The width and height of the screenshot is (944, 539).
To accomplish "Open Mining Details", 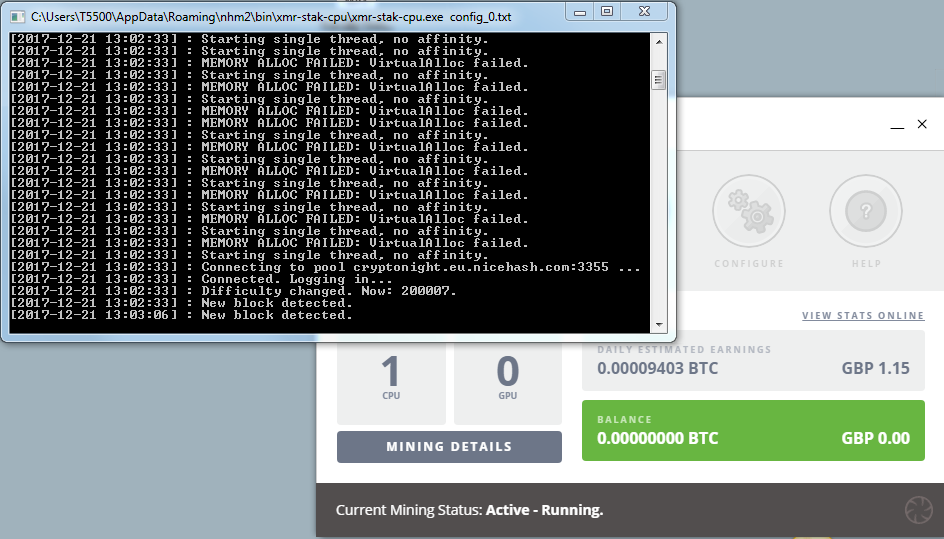I will click(449, 447).
